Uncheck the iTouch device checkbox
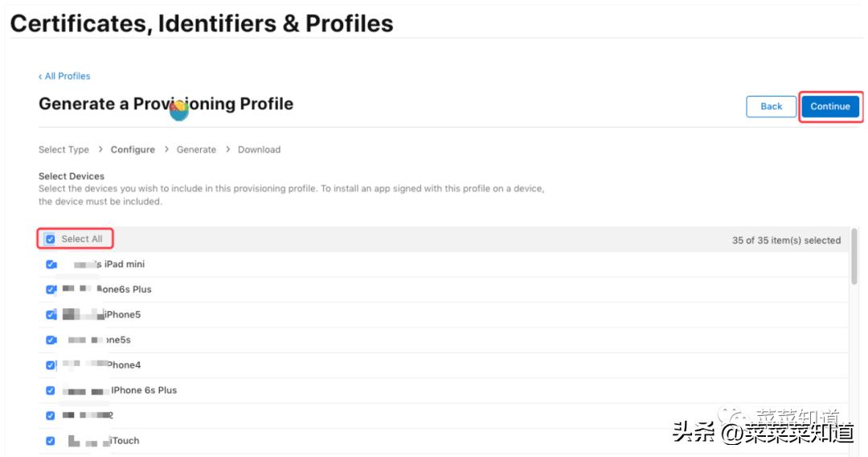The width and height of the screenshot is (868, 457). point(51,441)
